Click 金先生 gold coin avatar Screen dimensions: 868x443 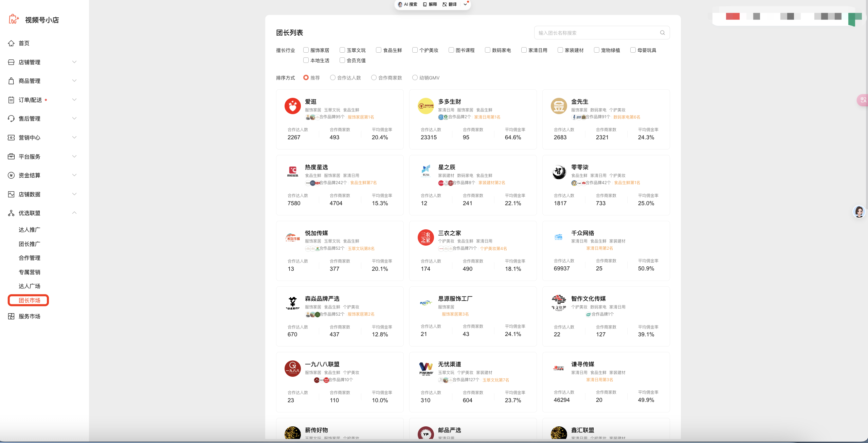coord(559,106)
